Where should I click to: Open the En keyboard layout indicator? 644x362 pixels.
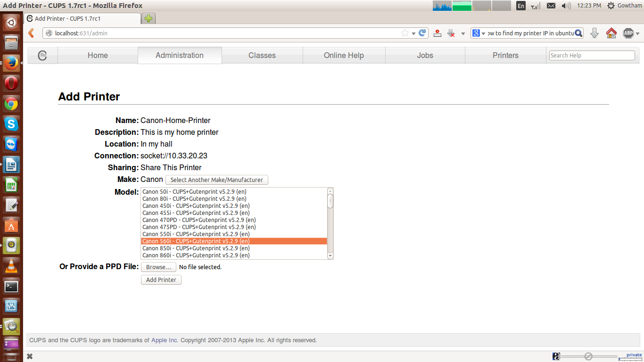521,6
